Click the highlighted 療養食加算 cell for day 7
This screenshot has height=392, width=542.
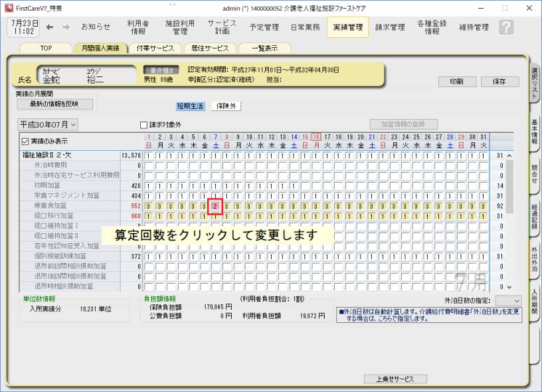[x=215, y=206]
